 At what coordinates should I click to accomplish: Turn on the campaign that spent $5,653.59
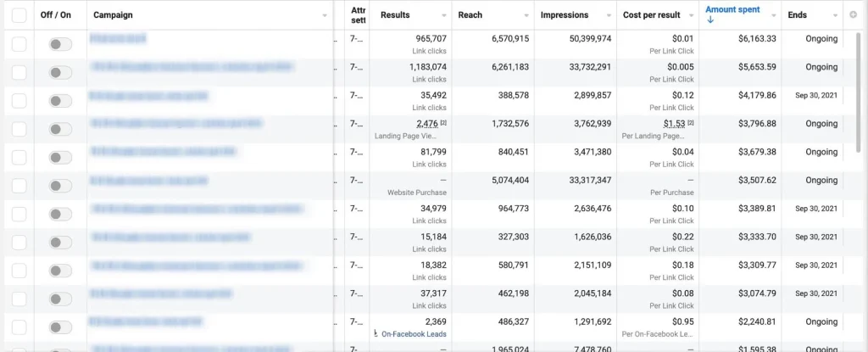[x=60, y=73]
